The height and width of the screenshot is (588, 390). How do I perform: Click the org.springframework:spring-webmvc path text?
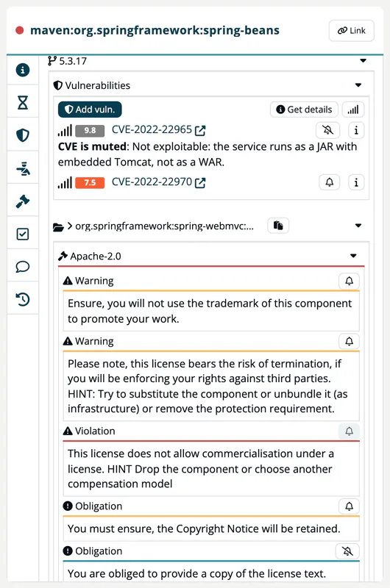point(164,226)
